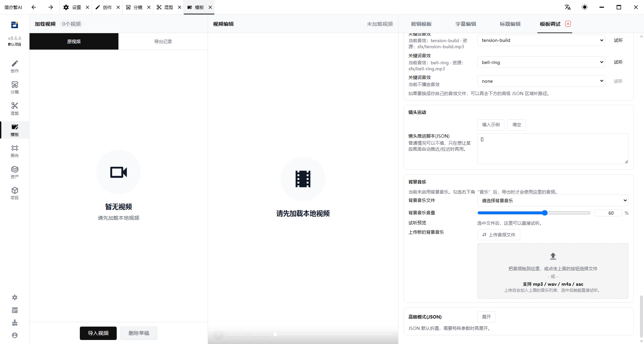Click the 镜头推进脚本 JSON text area
Viewport: 644px width, 344px height.
point(553,149)
